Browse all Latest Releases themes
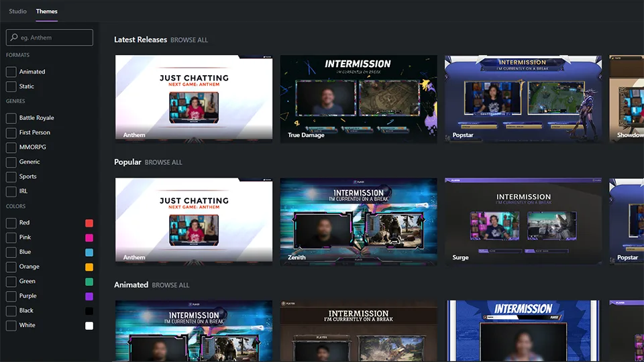The height and width of the screenshot is (362, 644). 189,40
